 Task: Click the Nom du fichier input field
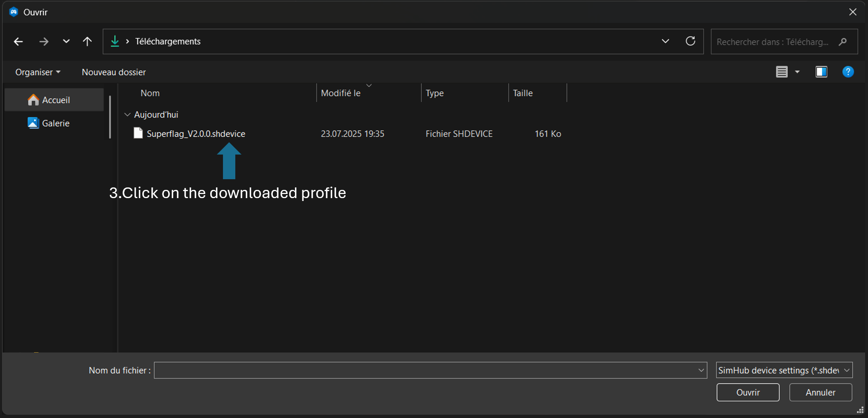coord(425,370)
